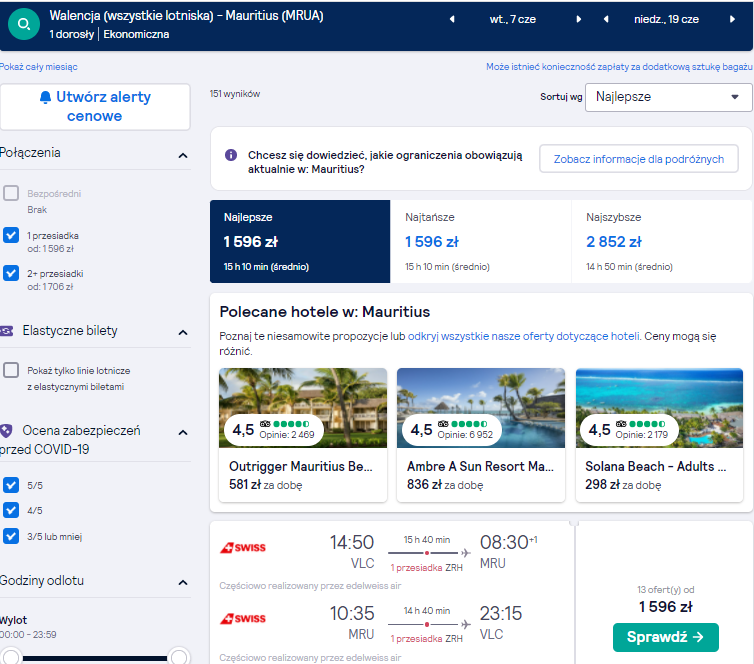
Task: Switch to the Najtańsze tab
Action: point(480,241)
